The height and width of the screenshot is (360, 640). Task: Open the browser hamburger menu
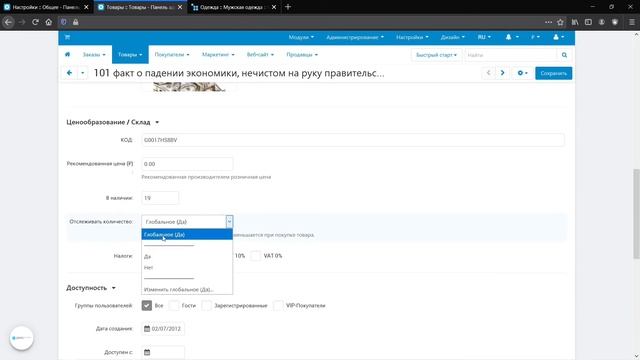point(632,22)
